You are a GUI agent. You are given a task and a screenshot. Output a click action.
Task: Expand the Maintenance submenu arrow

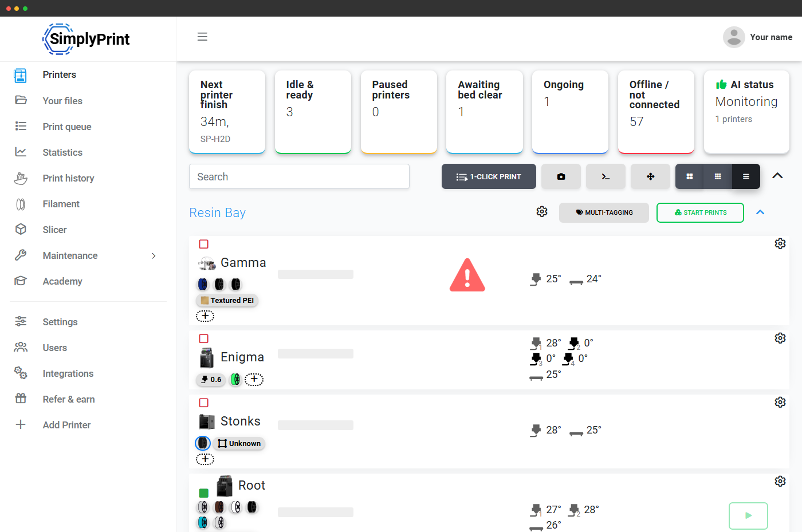(x=154, y=255)
